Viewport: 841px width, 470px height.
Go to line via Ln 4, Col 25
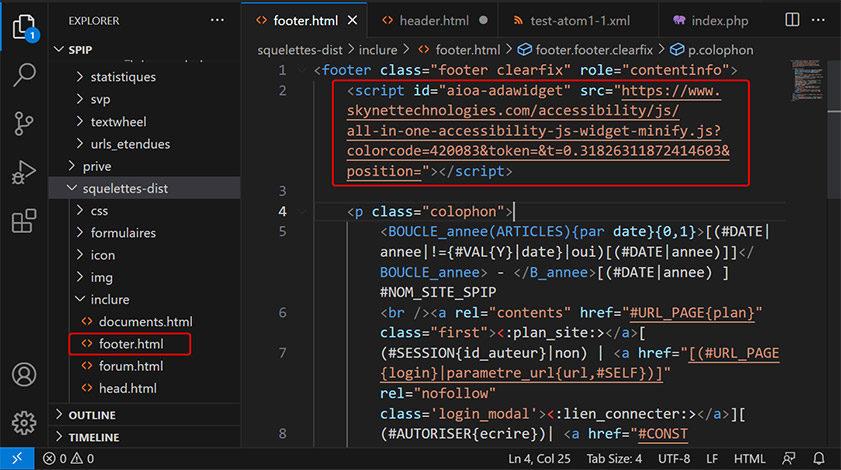[539, 459]
